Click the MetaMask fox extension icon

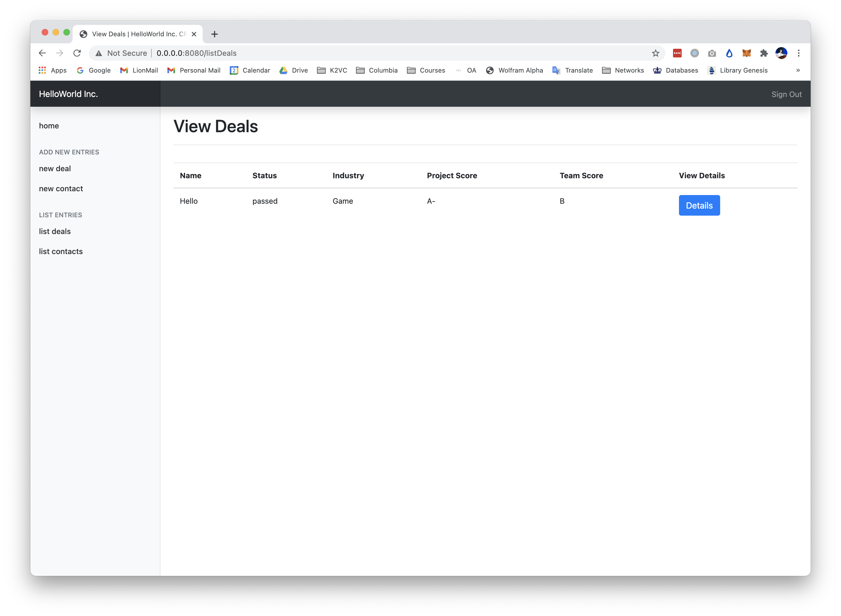tap(746, 53)
